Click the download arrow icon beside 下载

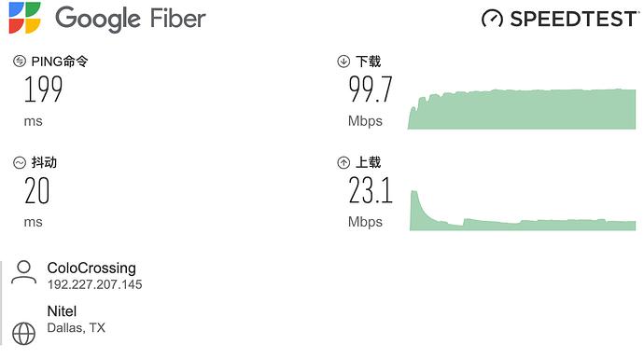(x=343, y=62)
